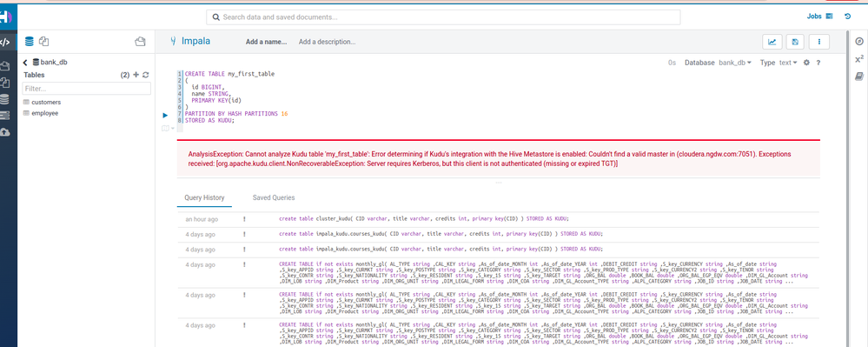Image resolution: width=868 pixels, height=347 pixels.
Task: Click the bank_db database name
Action: pos(54,63)
